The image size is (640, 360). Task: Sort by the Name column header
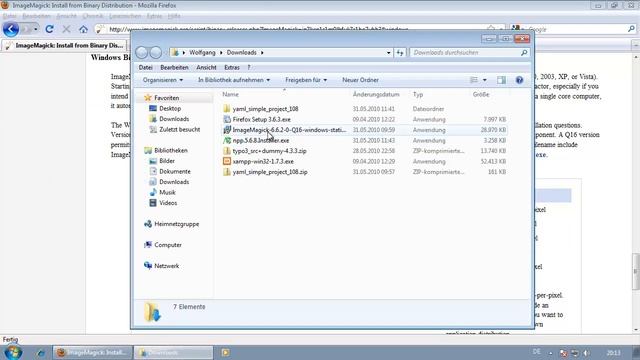pos(230,94)
